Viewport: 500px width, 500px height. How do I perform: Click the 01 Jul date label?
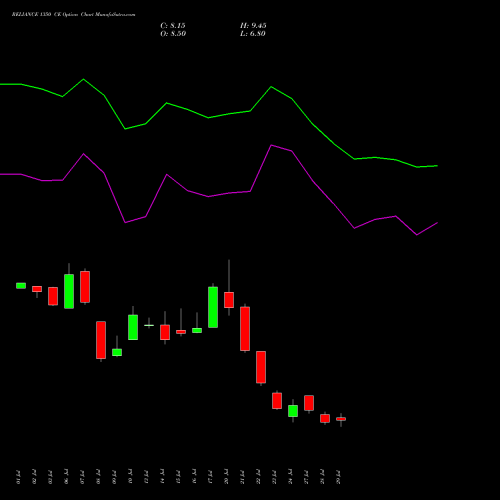click(x=18, y=477)
